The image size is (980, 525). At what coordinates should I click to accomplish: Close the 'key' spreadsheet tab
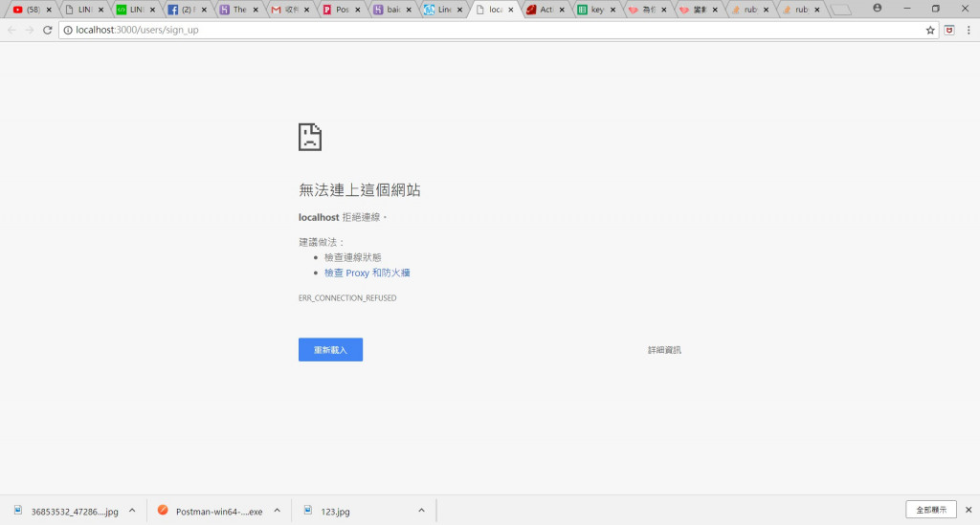point(612,10)
